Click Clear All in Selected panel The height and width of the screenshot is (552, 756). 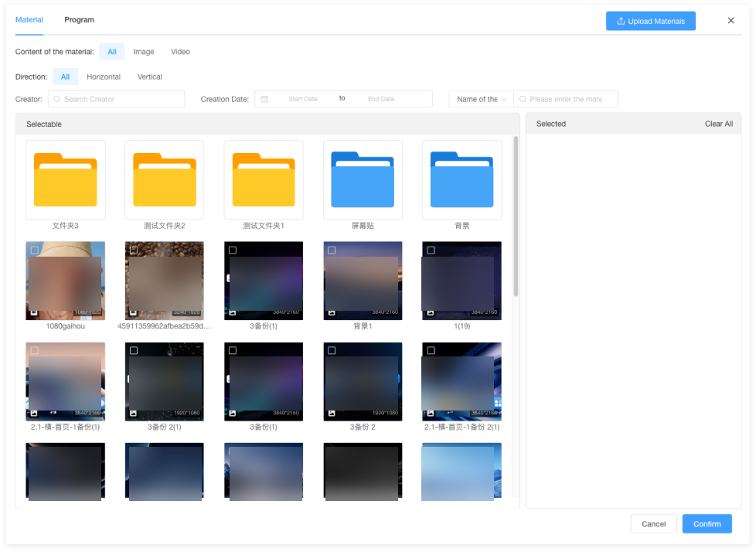[718, 124]
